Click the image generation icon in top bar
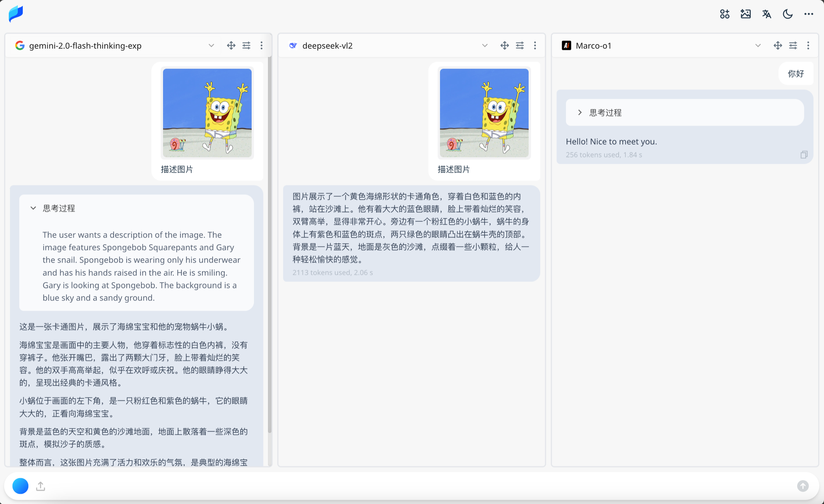 tap(745, 14)
